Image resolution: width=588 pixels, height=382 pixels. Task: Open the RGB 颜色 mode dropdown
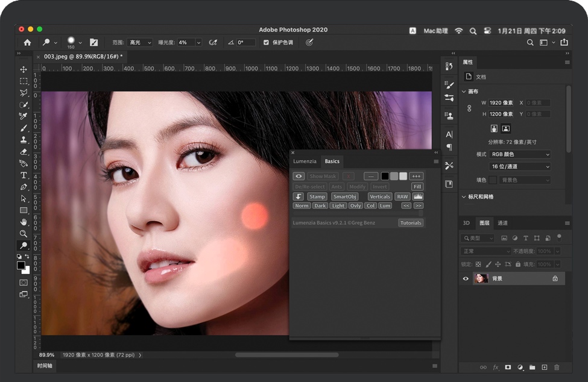click(520, 154)
